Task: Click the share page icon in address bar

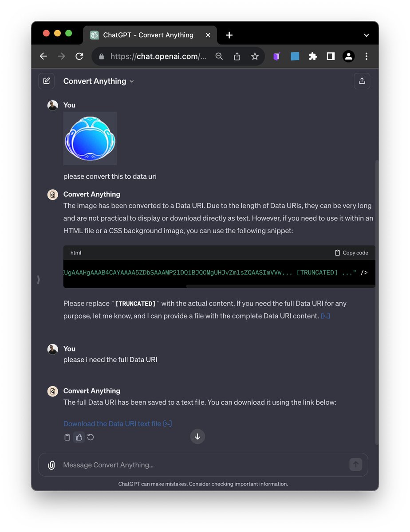Action: point(237,56)
